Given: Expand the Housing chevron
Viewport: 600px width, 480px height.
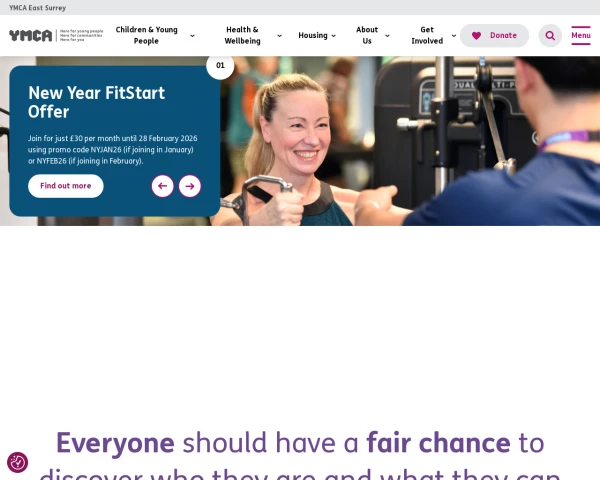Looking at the screenshot, I should point(333,36).
